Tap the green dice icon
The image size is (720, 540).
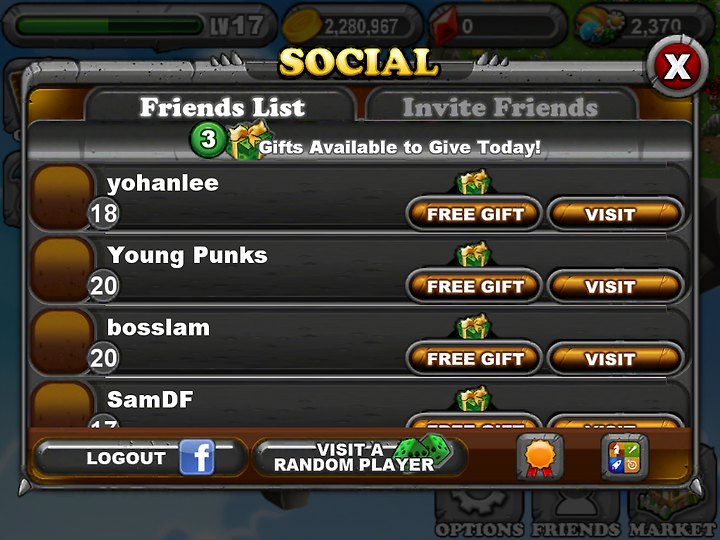coord(423,449)
